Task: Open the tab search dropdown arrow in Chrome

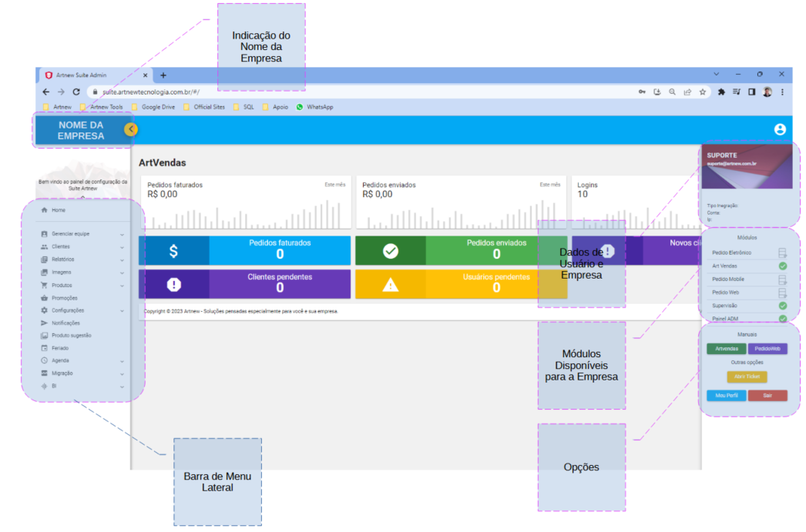Action: (716, 75)
